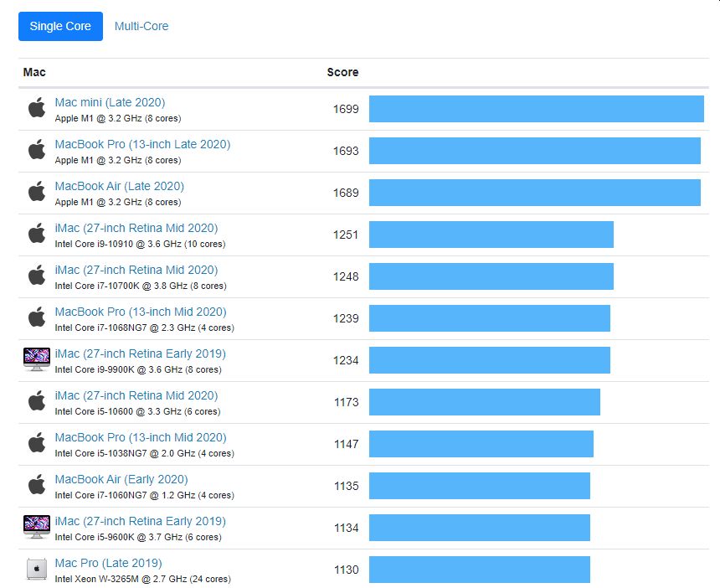The image size is (720, 588).
Task: Open the Mac mini (Late 2020) link
Action: pos(110,102)
